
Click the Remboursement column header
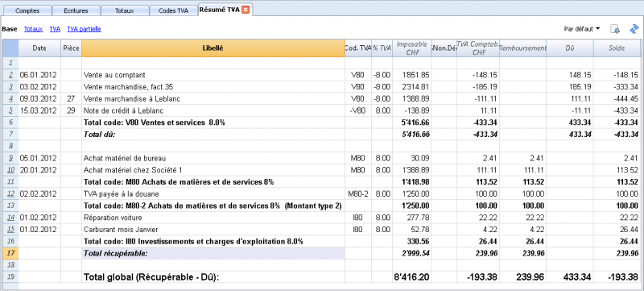(522, 48)
